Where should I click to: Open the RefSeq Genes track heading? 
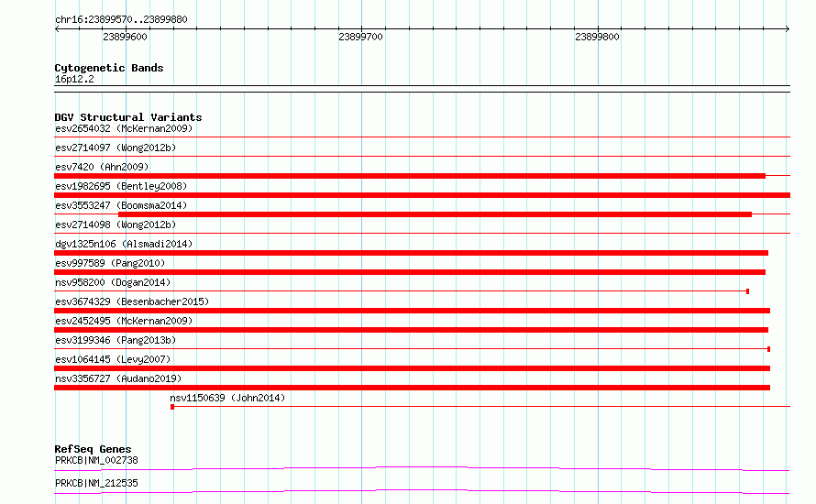[x=94, y=449]
